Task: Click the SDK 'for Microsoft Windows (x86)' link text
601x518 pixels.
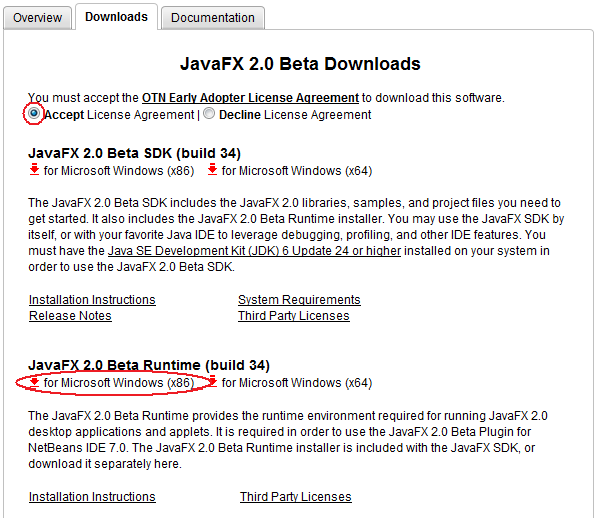Action: tap(119, 170)
